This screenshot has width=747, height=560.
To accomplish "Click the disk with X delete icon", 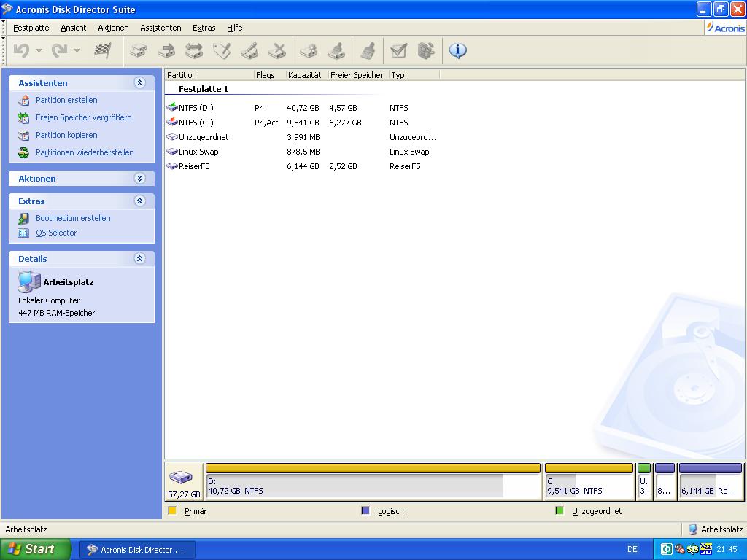I will tap(277, 50).
